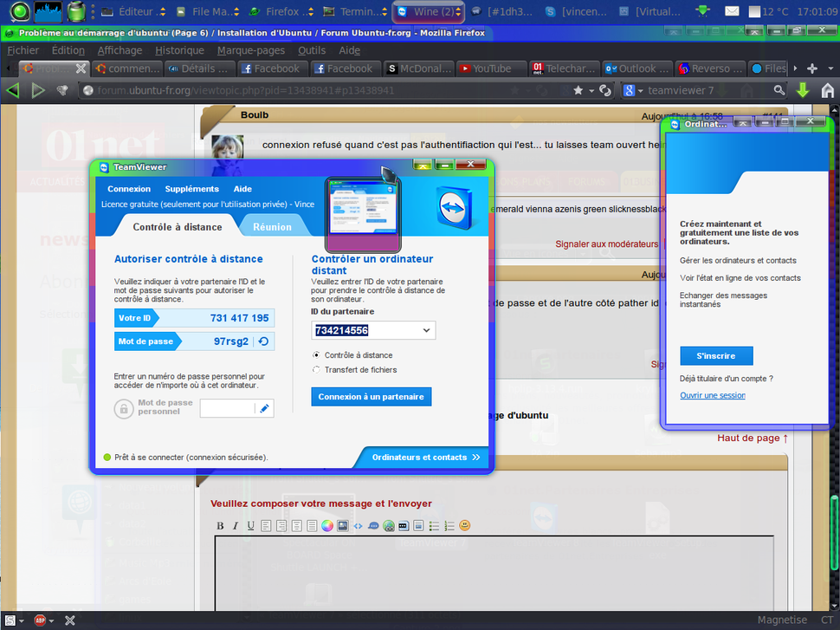Screen dimensions: 840x630
Task: Run the search with the magnifier icon
Action: pos(779,91)
